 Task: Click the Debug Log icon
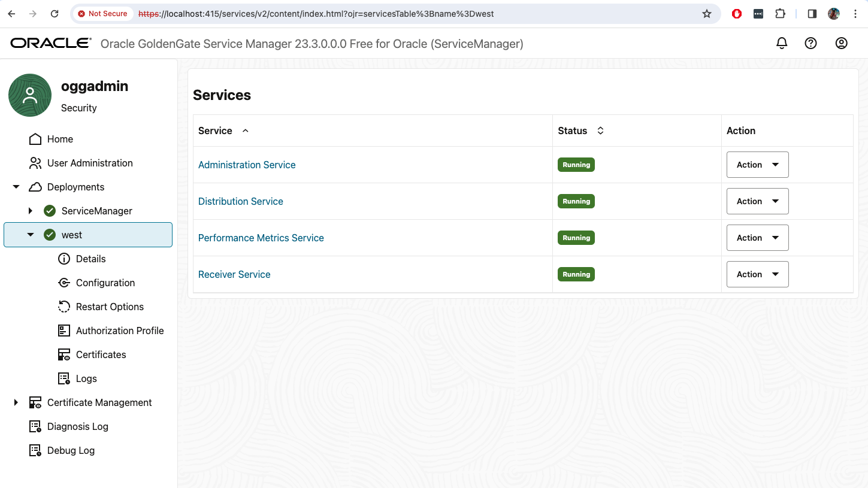click(x=35, y=450)
